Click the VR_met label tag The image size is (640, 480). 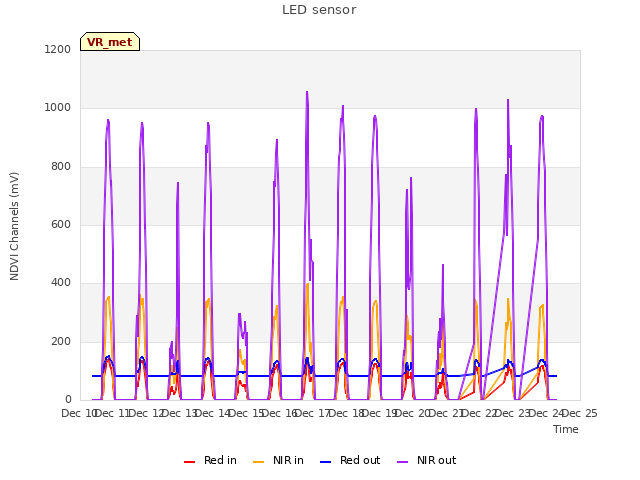click(x=110, y=42)
